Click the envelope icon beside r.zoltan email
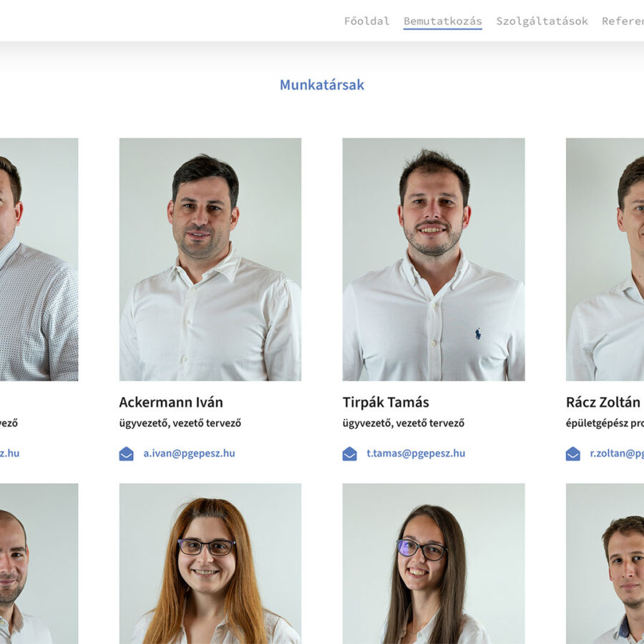The image size is (644, 644). click(573, 454)
